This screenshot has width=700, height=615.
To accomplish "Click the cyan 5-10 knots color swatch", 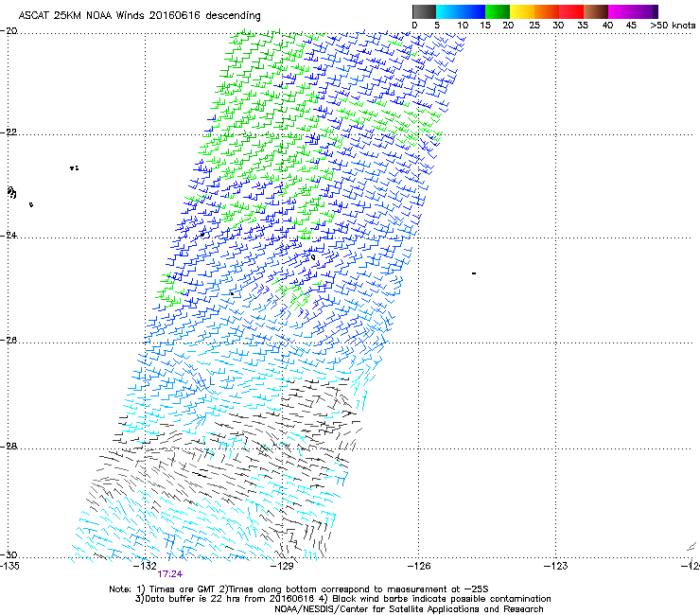I will 448,11.
